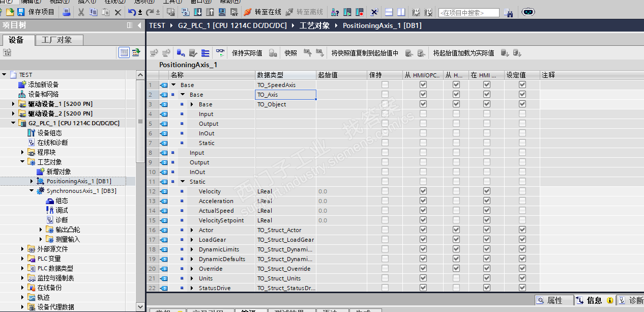Toggle 保持 checkbox for Velocity row

pyautogui.click(x=385, y=191)
